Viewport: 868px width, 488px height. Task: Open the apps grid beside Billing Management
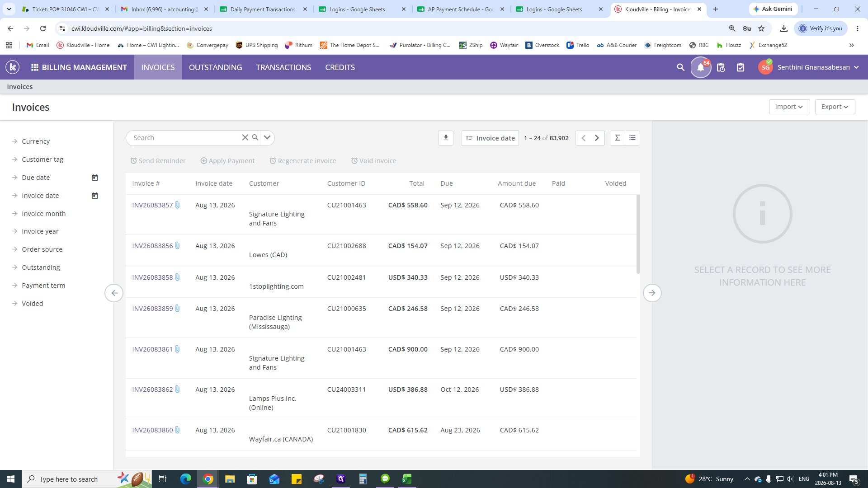tap(34, 67)
